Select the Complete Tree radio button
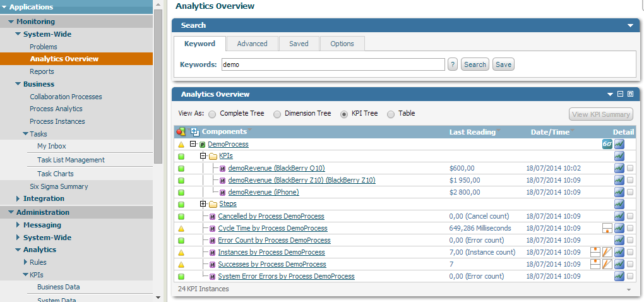Viewport: 644px width, 302px height. 212,114
